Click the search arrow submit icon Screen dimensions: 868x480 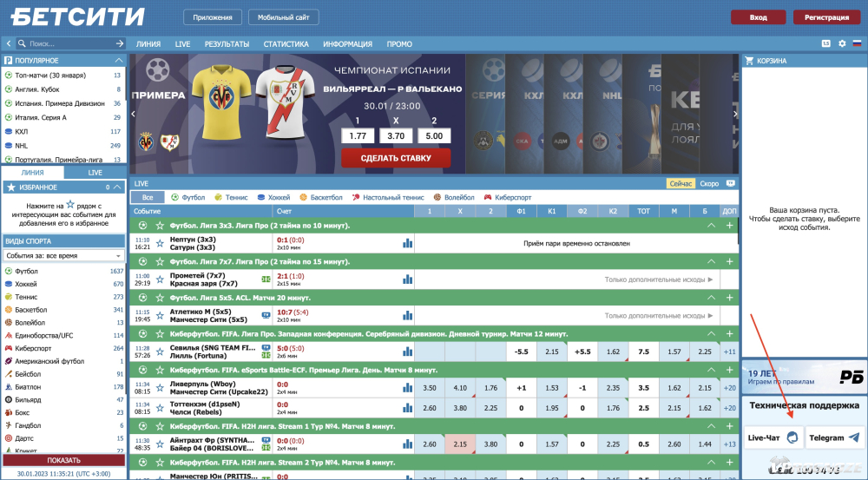(x=120, y=43)
